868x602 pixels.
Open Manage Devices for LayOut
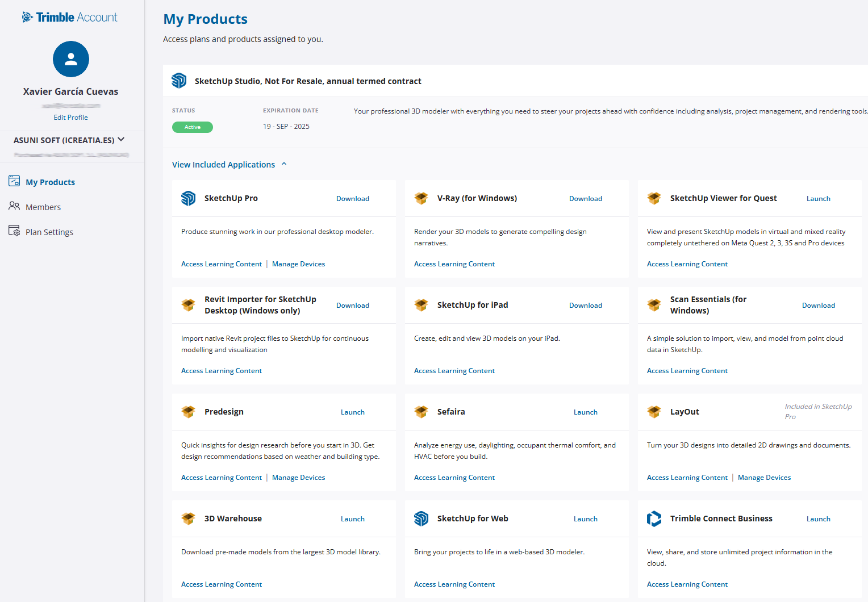[764, 478]
